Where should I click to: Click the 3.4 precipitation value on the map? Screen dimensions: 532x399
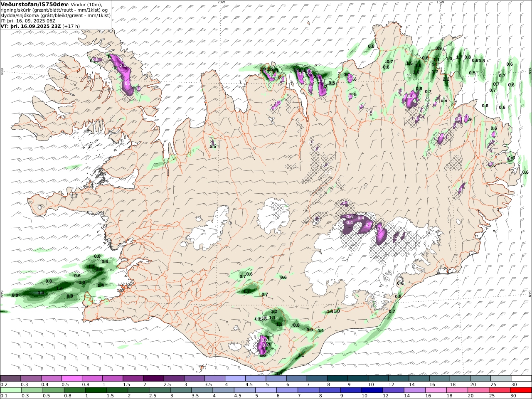pyautogui.click(x=41, y=293)
